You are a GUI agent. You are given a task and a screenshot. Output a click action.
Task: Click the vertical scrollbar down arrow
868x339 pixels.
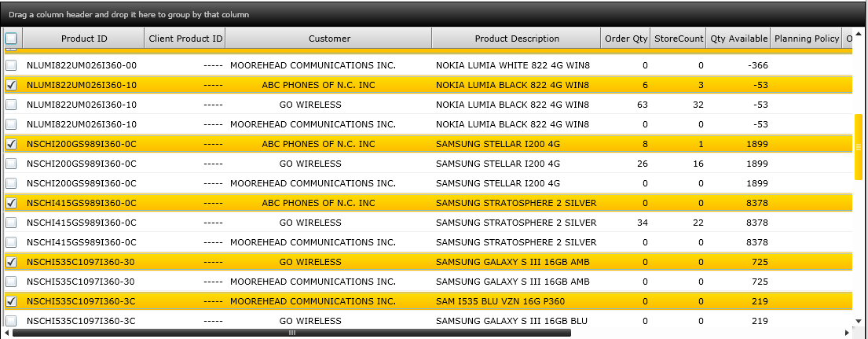click(x=859, y=322)
